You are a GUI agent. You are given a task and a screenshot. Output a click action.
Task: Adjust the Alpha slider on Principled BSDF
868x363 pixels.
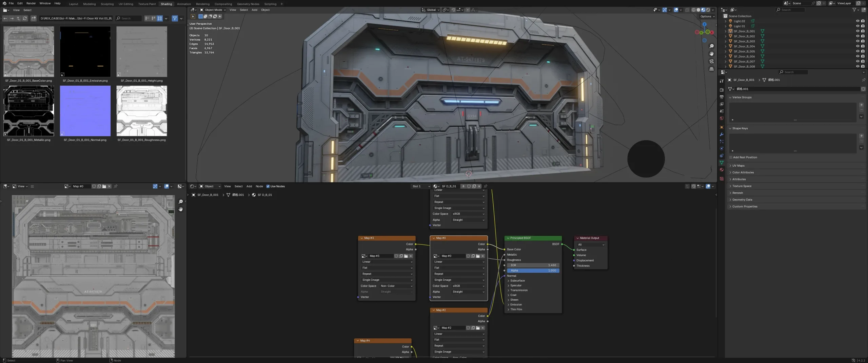(x=532, y=271)
